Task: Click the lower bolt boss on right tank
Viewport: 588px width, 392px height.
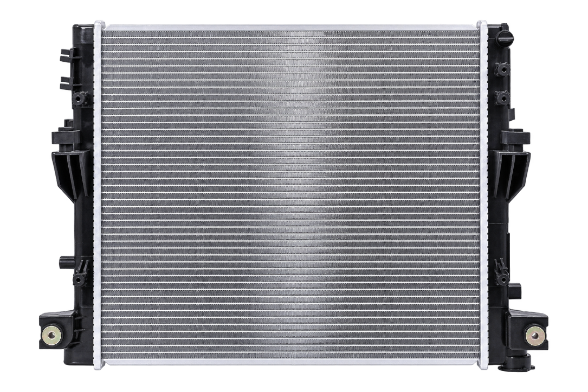Action: point(502,278)
